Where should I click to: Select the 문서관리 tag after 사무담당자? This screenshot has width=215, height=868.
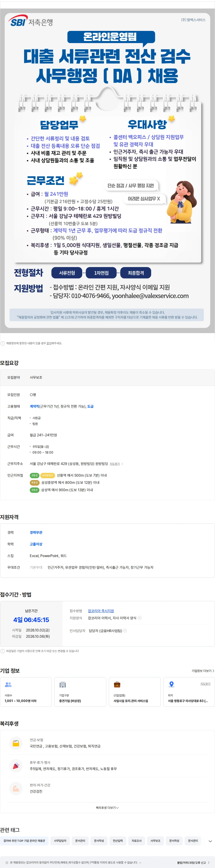click(80, 841)
